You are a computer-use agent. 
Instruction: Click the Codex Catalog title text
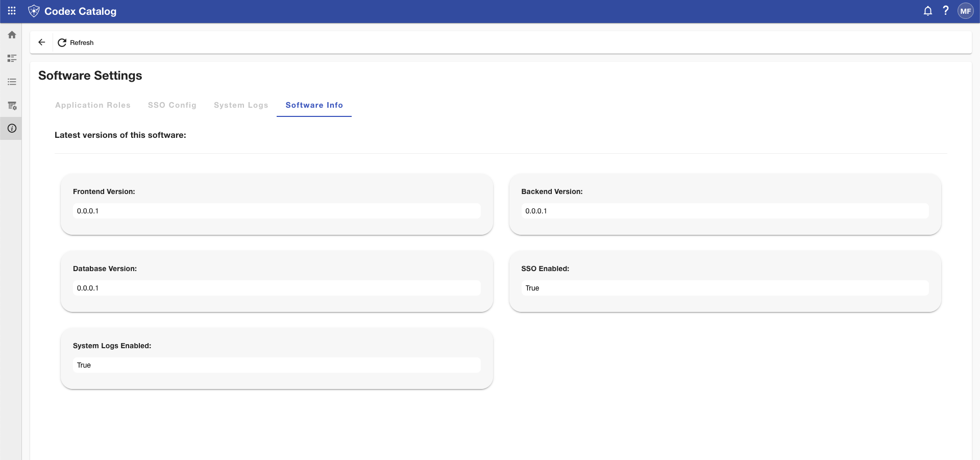coord(80,11)
